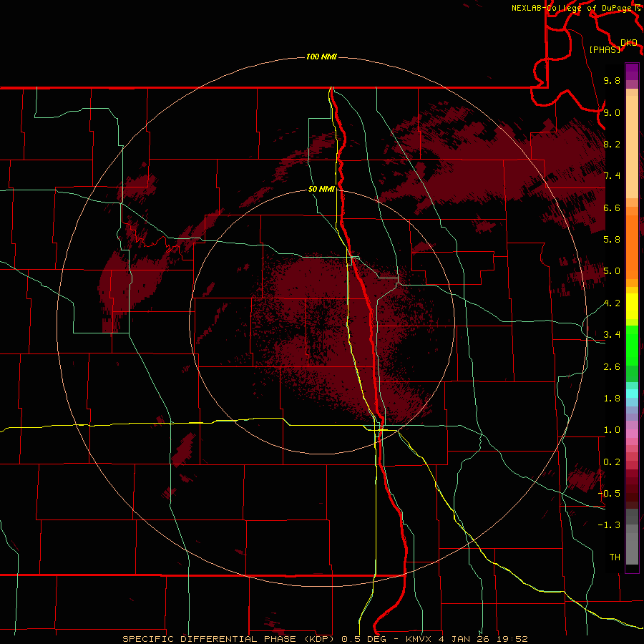The image size is (644, 644).
Task: Click the 50 NMI range ring label
Action: click(321, 190)
